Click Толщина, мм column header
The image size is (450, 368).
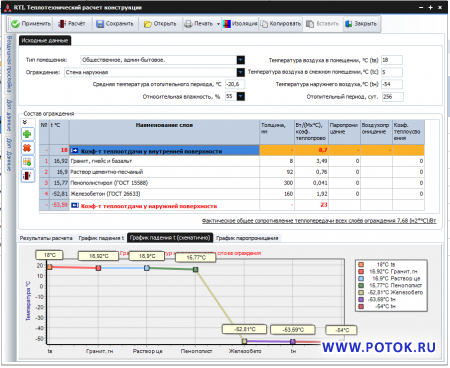pos(277,132)
